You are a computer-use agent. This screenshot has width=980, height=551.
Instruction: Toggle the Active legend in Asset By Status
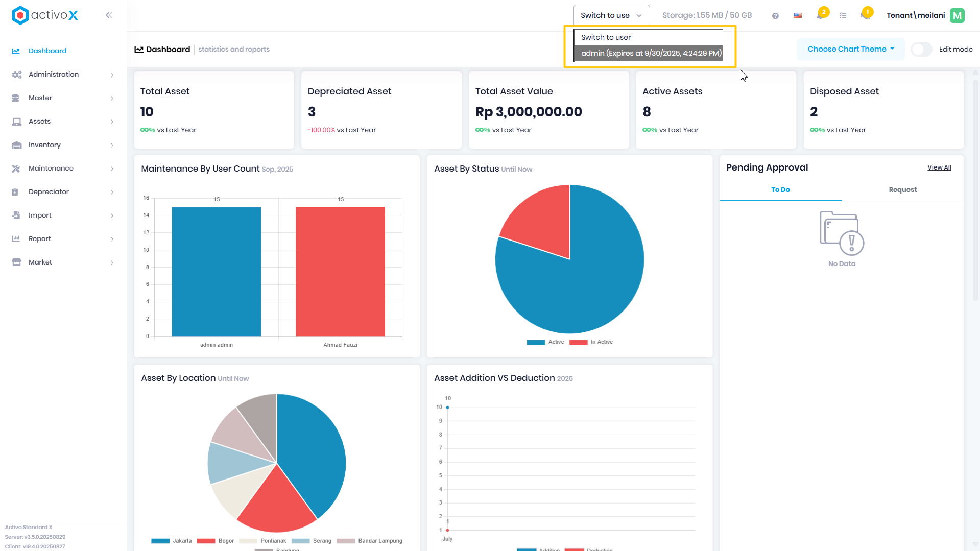coord(545,342)
